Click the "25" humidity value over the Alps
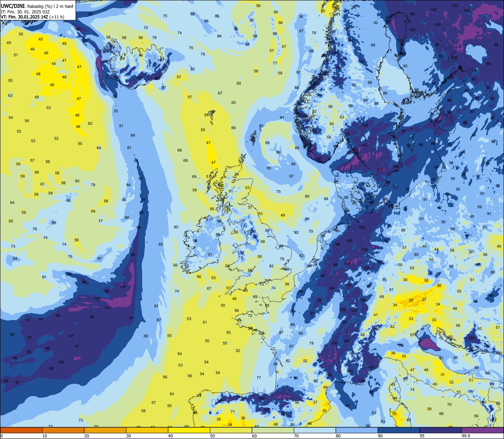Screen dimensions: 504x439 [x=411, y=300]
